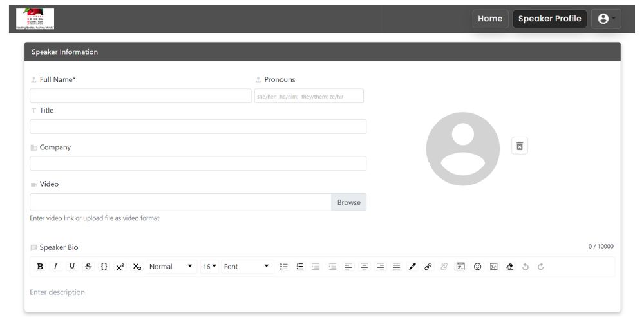Center-align the bio text
644x322 pixels.
point(364,267)
